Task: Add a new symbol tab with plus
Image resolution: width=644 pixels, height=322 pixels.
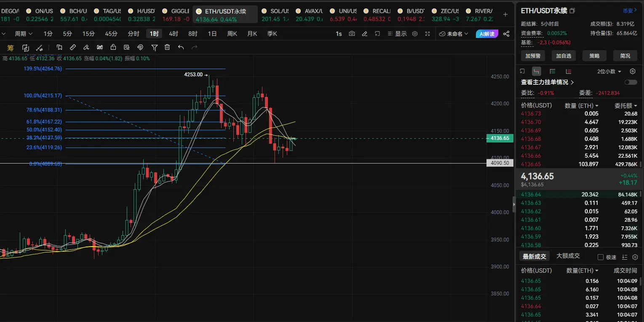Action: click(505, 14)
